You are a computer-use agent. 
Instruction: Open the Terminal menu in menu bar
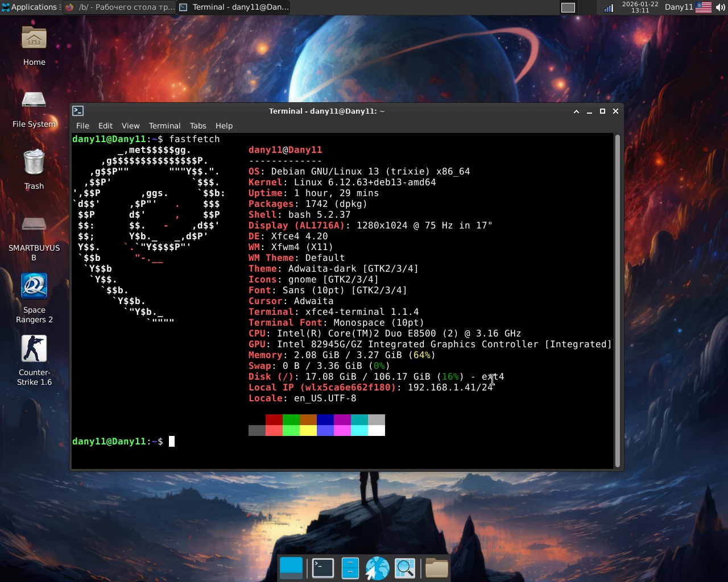click(164, 126)
